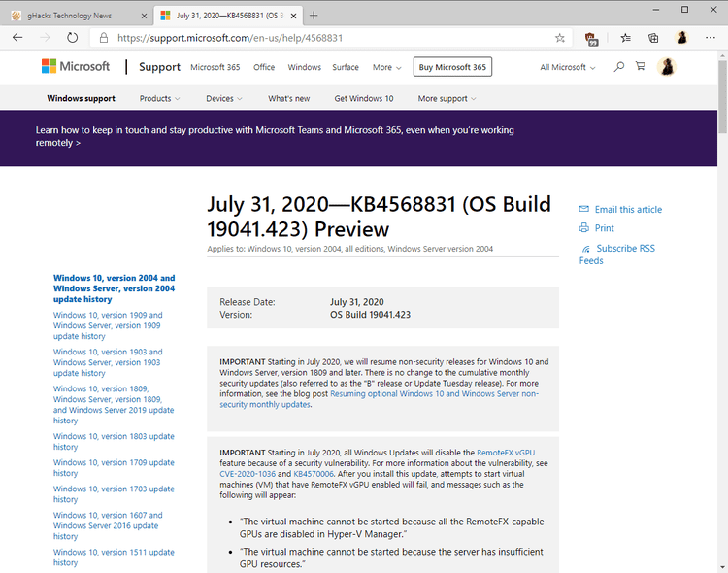Select the July 31, 2020 KB4568831 tab

click(229, 16)
